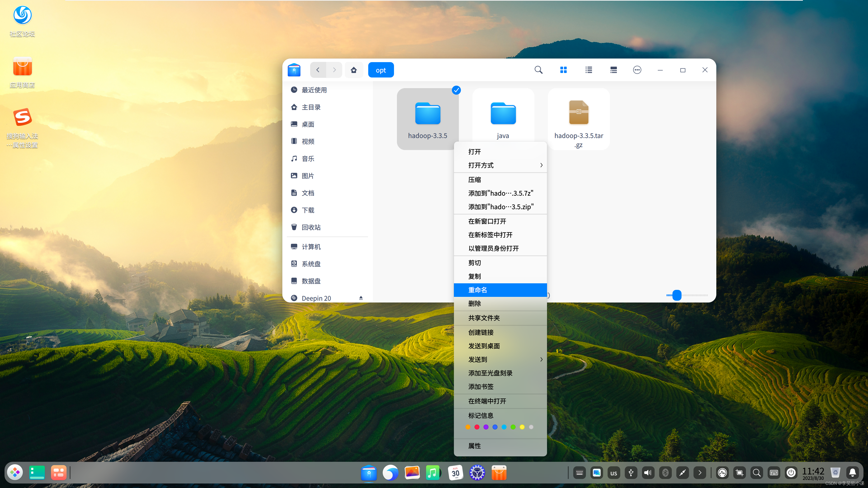Open the file manager options menu
The image size is (868, 488).
[x=637, y=70]
